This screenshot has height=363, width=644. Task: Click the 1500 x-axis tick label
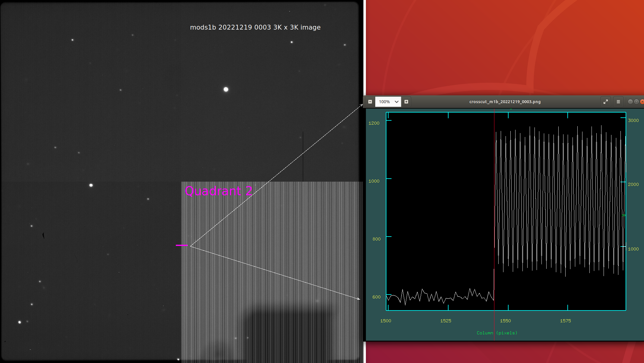tap(385, 321)
